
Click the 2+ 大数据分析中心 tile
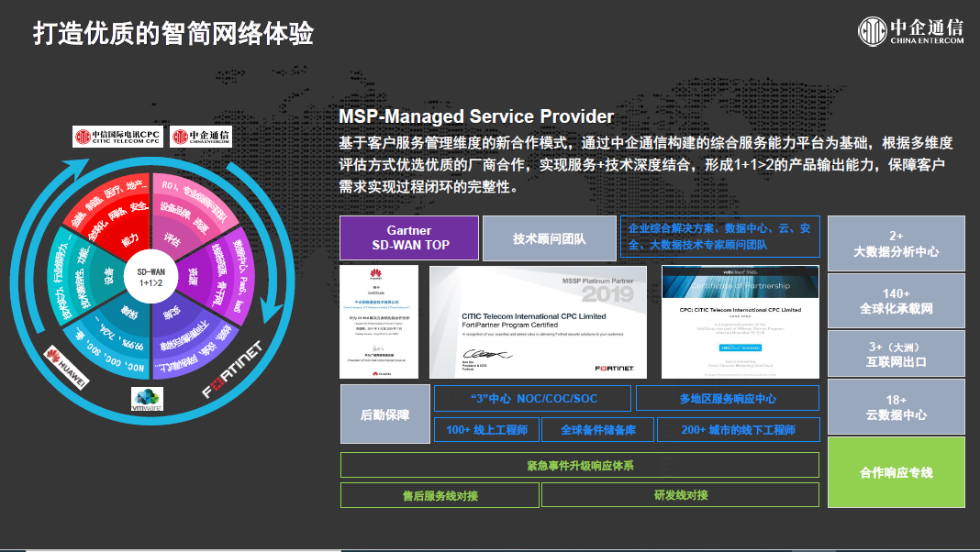tap(896, 244)
